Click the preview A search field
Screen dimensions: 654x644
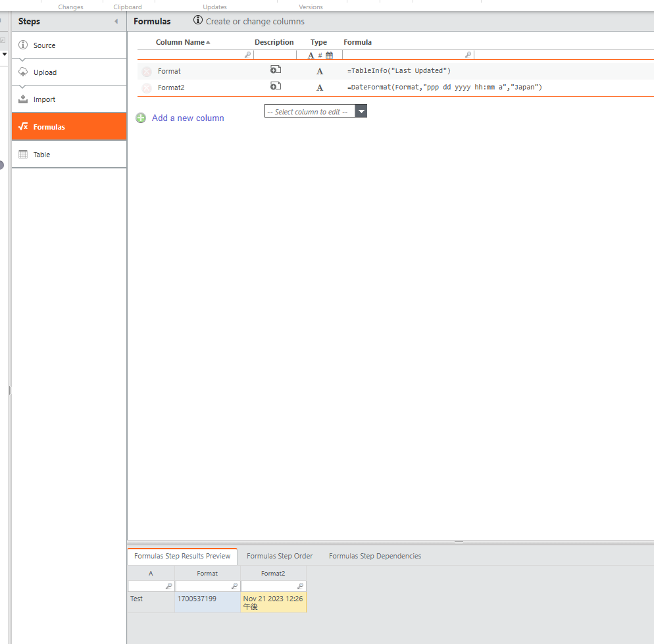151,586
